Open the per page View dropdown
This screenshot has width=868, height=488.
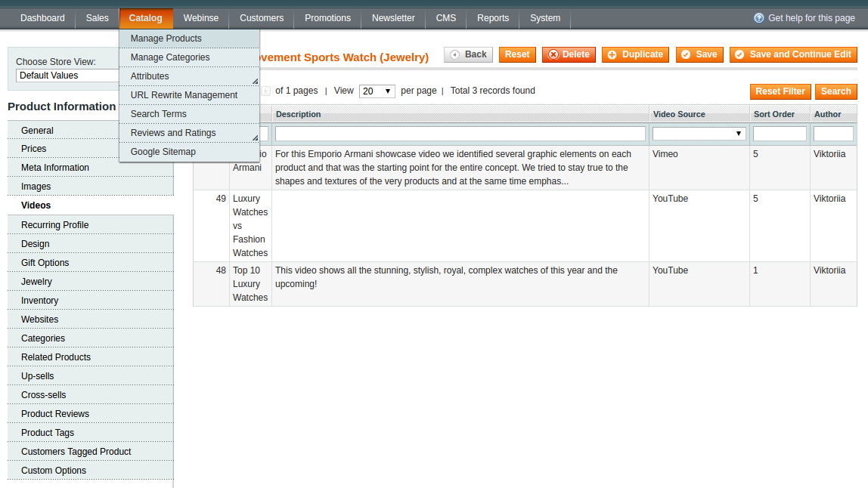point(377,91)
